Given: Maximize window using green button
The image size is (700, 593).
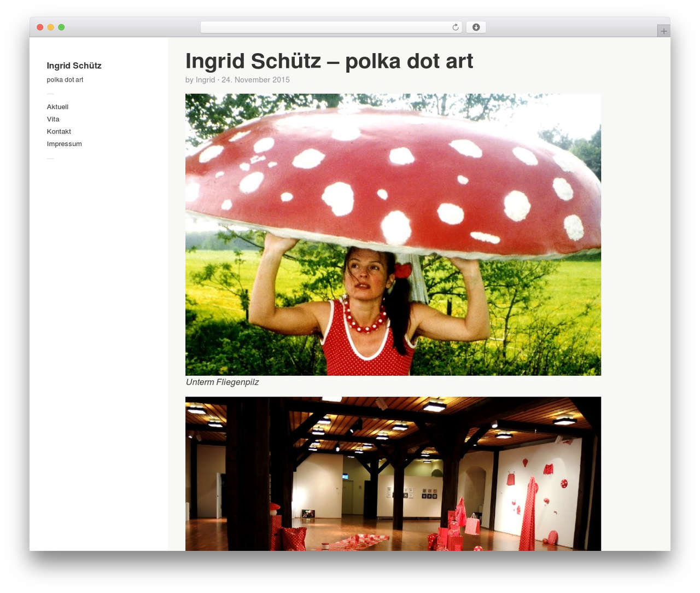Looking at the screenshot, I should 61,27.
